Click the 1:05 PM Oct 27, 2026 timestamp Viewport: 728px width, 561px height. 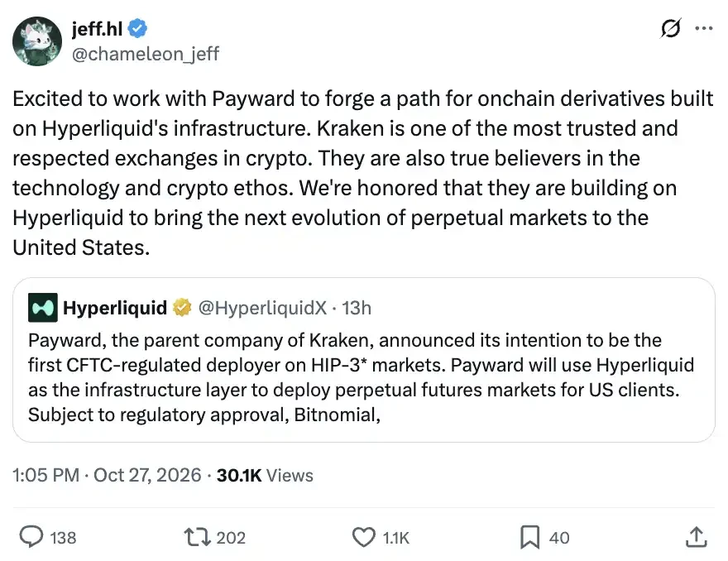pos(107,475)
